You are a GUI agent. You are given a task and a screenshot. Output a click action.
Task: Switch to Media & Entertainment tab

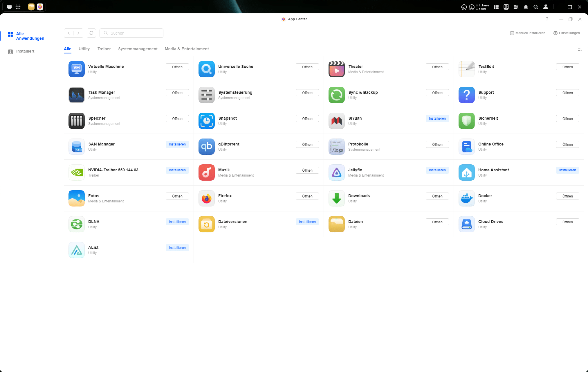point(187,49)
